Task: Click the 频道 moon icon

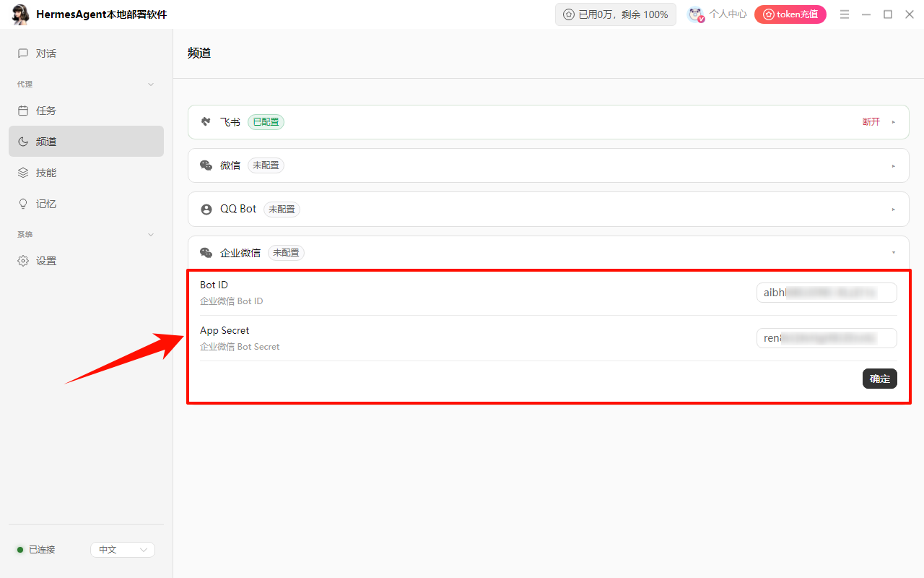Action: 23,142
